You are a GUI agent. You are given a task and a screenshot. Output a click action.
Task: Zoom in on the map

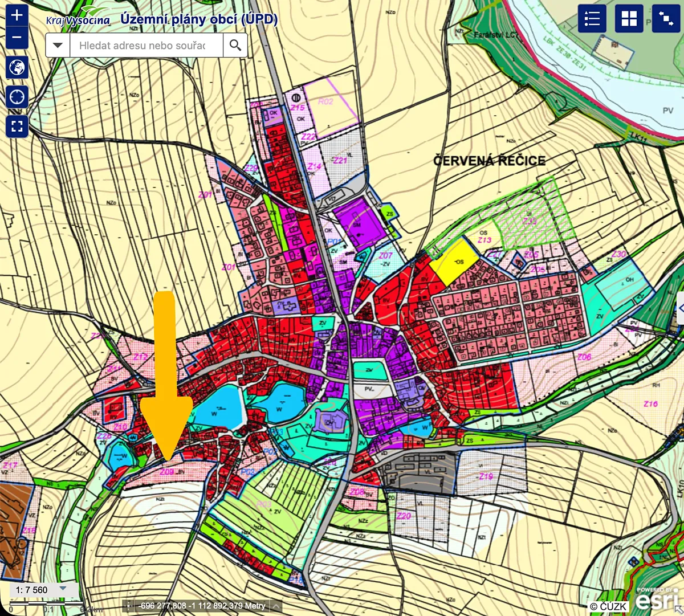point(17,15)
